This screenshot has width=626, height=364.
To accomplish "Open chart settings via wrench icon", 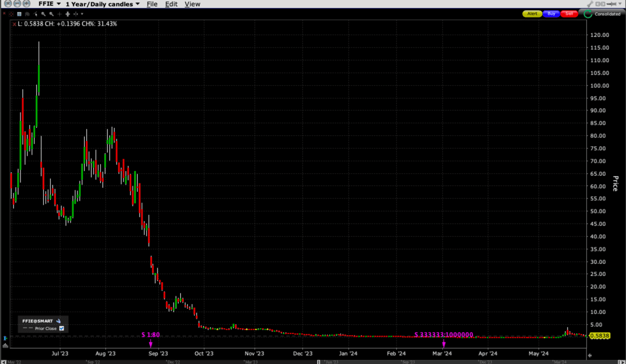I will [590, 3].
